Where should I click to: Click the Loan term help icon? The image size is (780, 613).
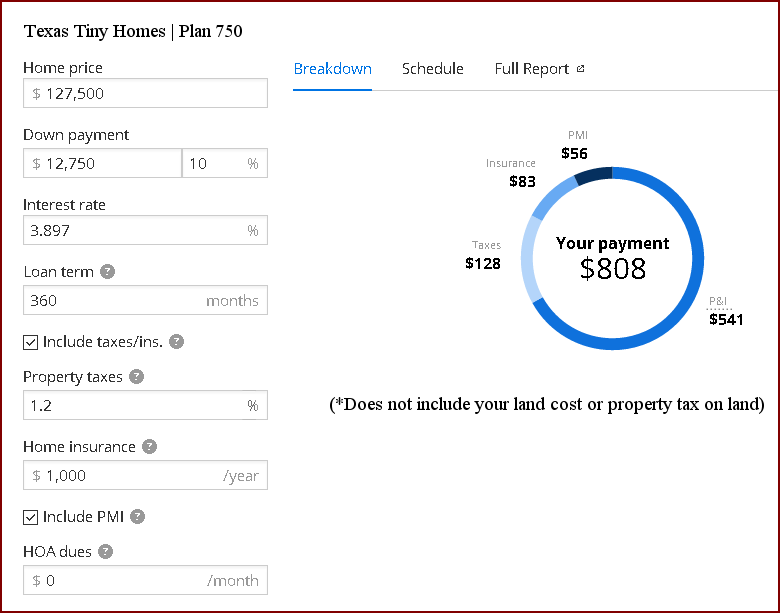click(x=107, y=271)
